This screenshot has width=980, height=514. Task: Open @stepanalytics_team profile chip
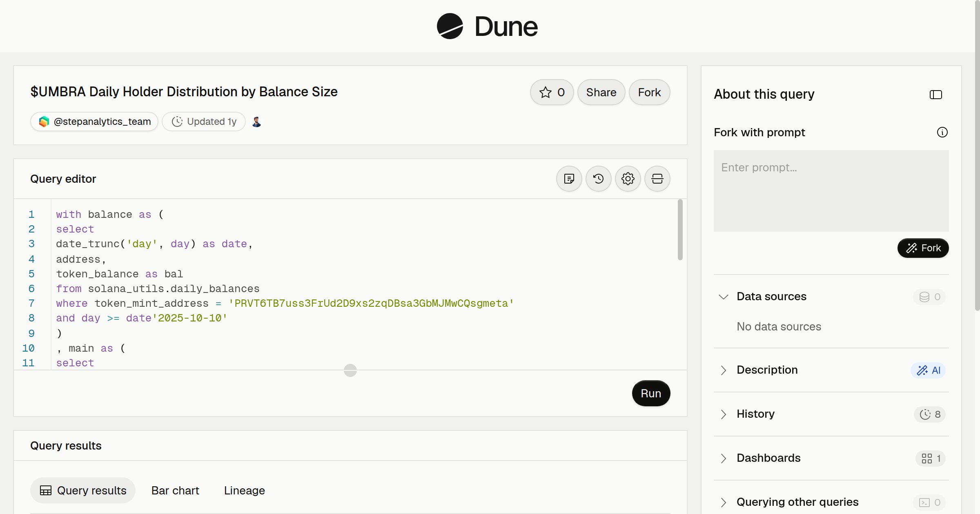[x=94, y=122]
